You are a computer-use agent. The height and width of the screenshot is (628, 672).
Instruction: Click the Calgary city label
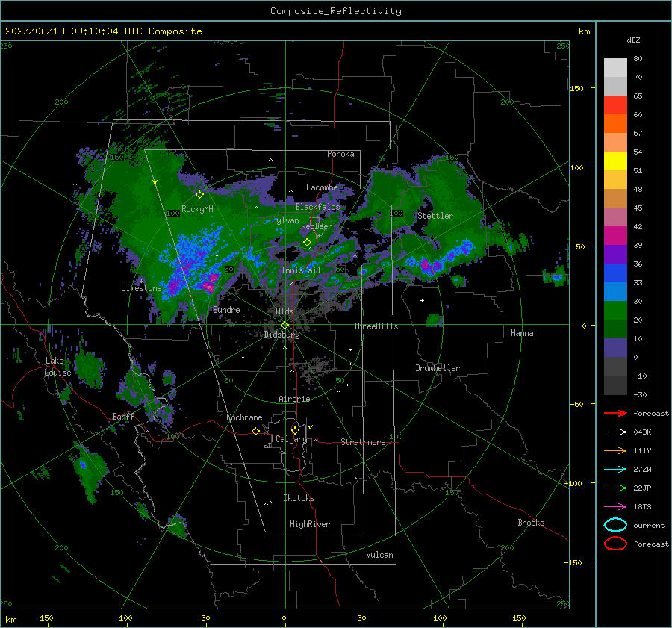tap(291, 439)
